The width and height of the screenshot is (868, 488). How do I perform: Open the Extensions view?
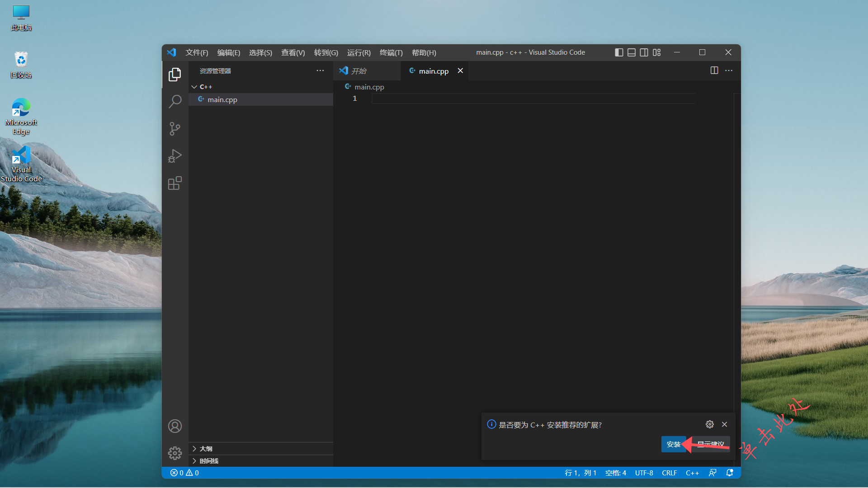(x=175, y=183)
